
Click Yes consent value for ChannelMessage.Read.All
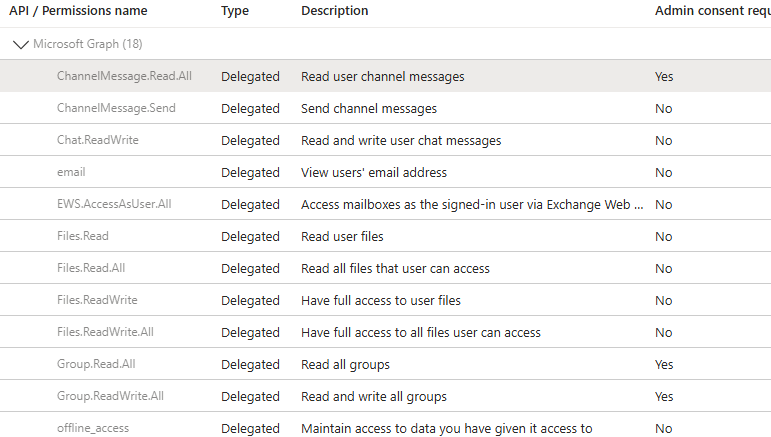[x=664, y=77]
